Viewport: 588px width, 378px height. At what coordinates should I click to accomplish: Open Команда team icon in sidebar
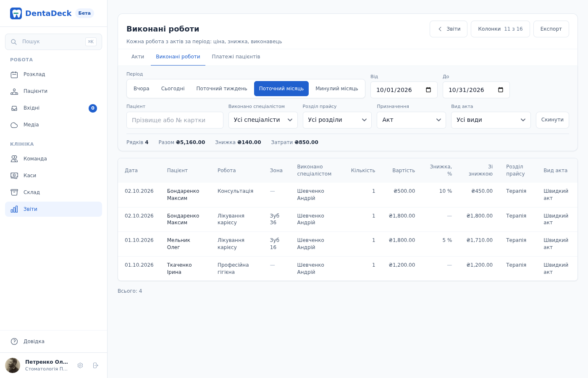tap(14, 159)
